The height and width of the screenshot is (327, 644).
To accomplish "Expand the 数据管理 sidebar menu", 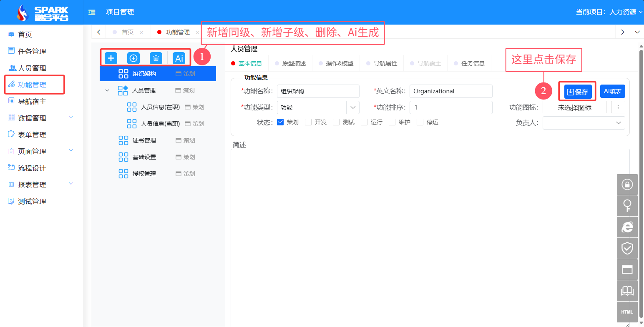I will [x=71, y=117].
